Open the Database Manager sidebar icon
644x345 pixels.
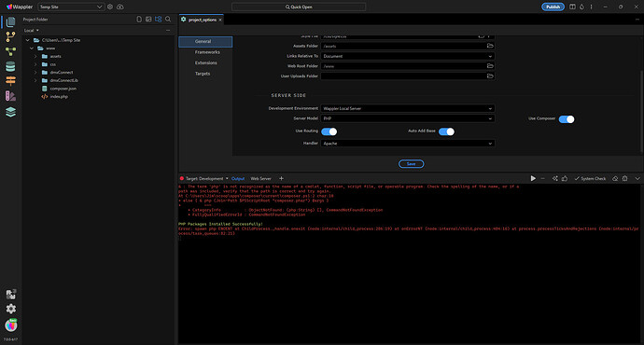[x=10, y=66]
